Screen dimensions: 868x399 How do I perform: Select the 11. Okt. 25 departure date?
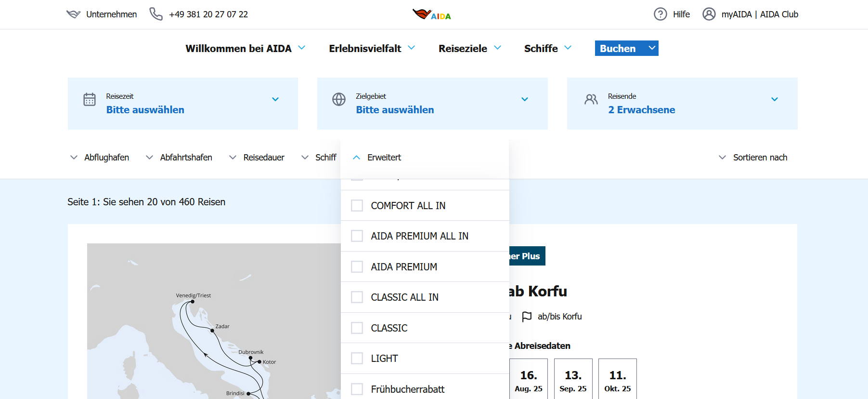click(618, 379)
